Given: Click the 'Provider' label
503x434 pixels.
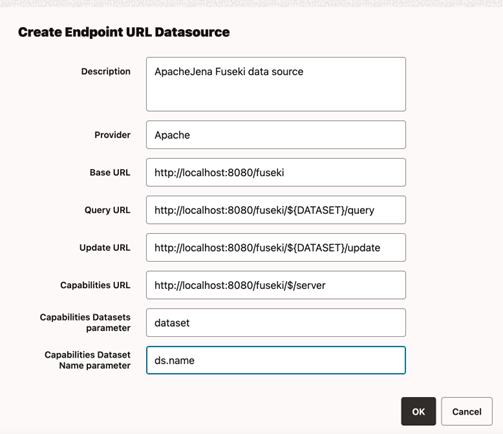Looking at the screenshot, I should pos(112,135).
